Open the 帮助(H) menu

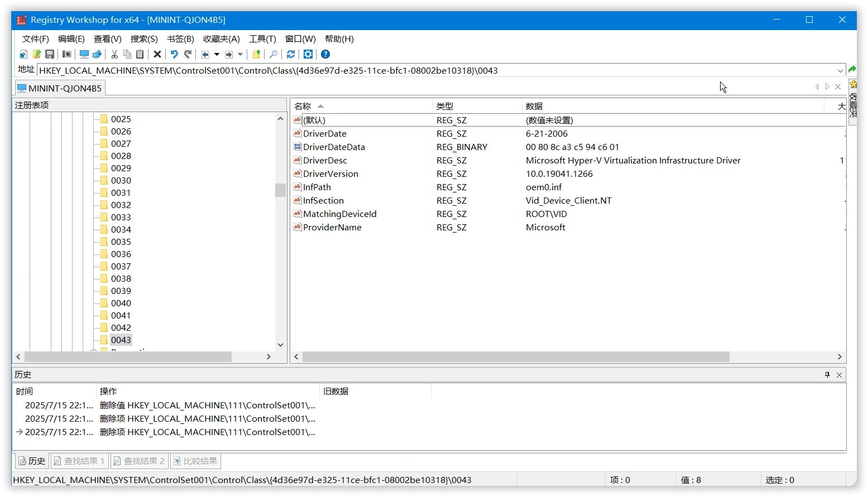click(x=339, y=38)
